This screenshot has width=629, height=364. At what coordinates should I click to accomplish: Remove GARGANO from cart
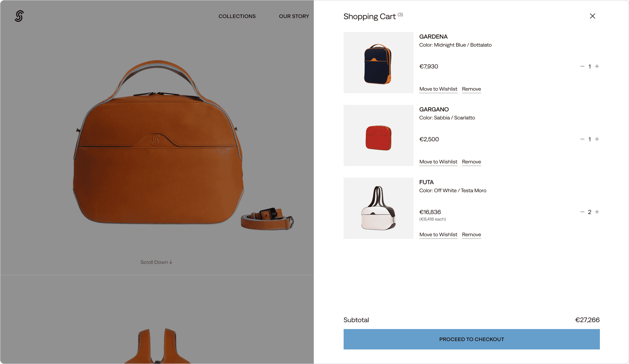coord(471,162)
